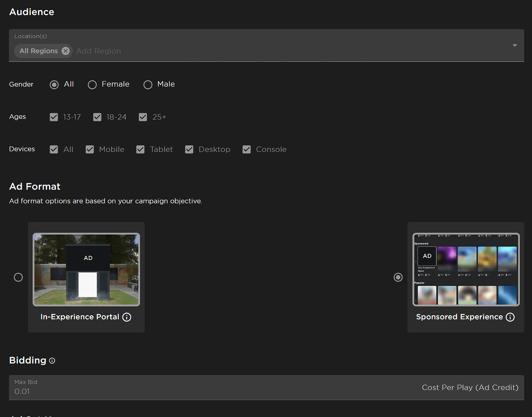
Task: Choose Male gender option
Action: click(x=148, y=85)
